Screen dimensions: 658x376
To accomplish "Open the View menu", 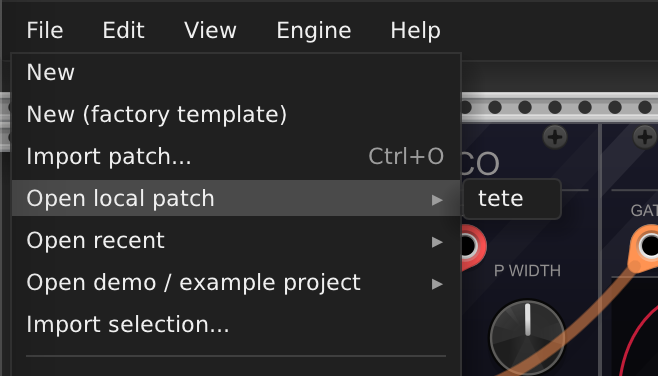I will [210, 31].
